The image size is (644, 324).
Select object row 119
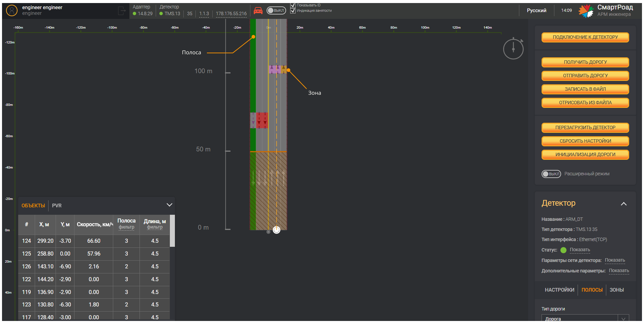point(94,292)
